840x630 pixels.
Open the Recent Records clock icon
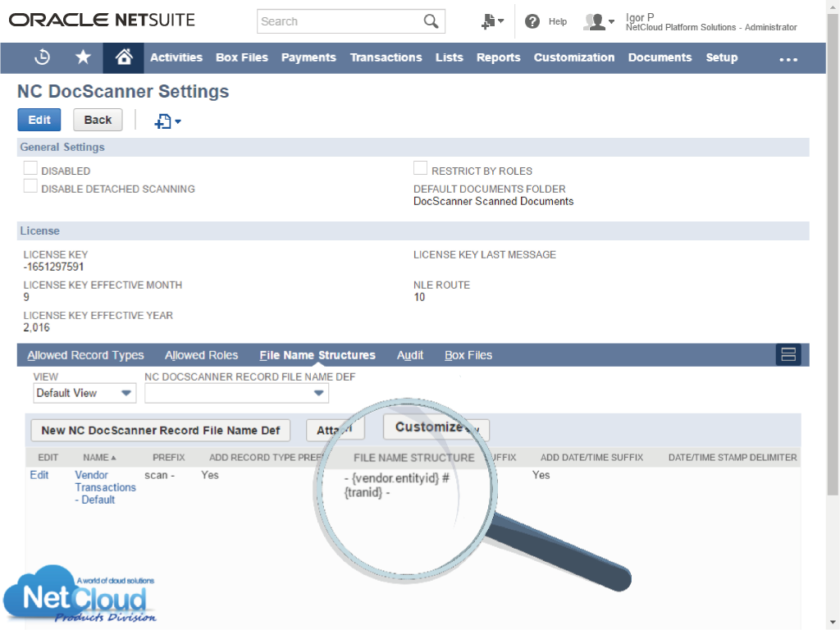pos(42,57)
